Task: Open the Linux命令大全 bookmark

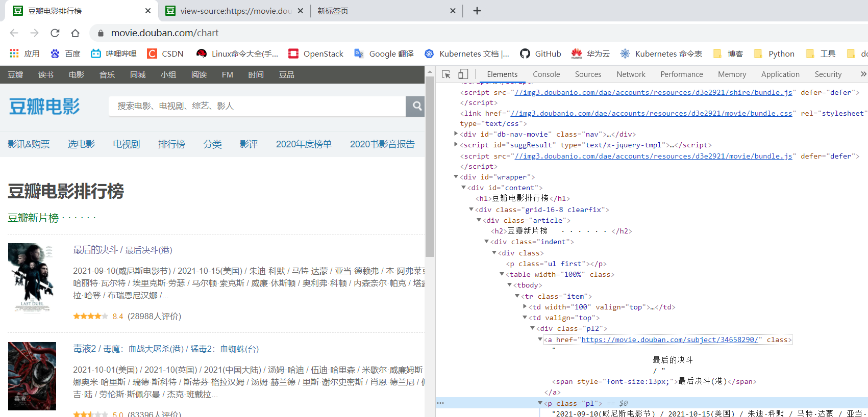Action: tap(237, 54)
